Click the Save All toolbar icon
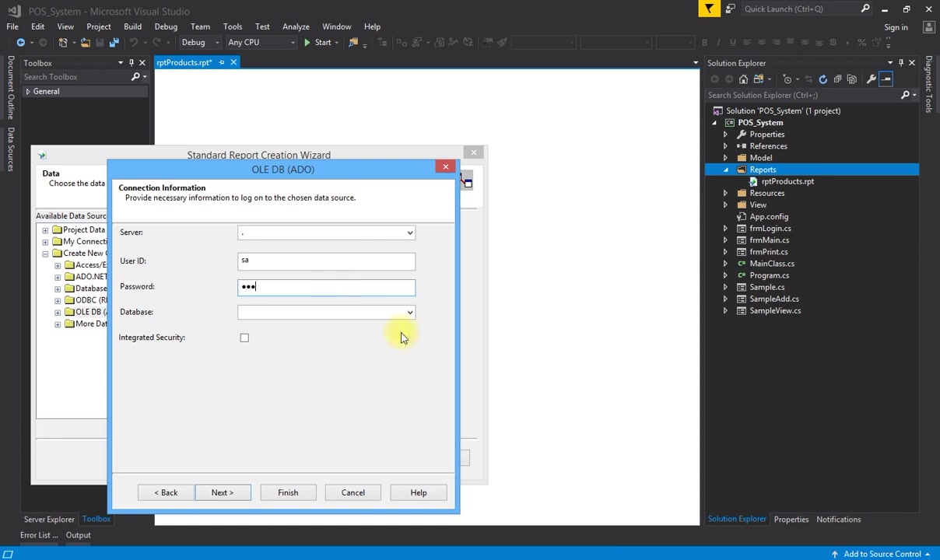This screenshot has height=560, width=940. click(x=114, y=43)
